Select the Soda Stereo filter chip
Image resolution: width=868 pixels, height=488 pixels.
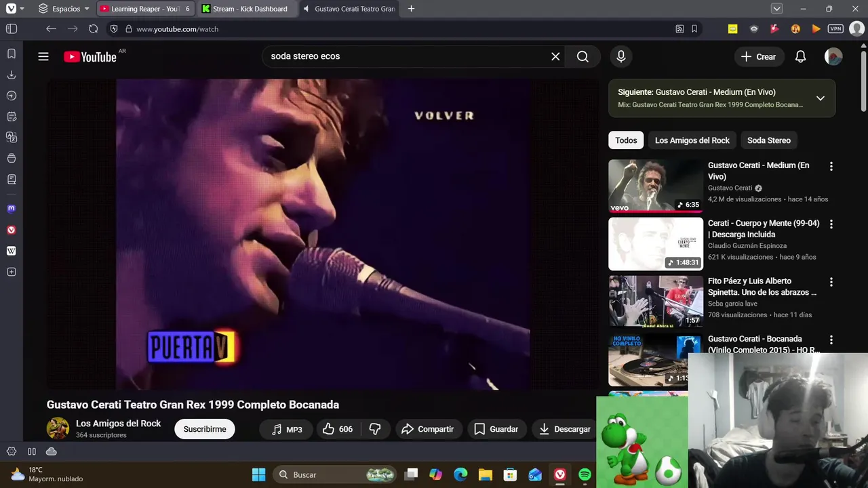[769, 140]
